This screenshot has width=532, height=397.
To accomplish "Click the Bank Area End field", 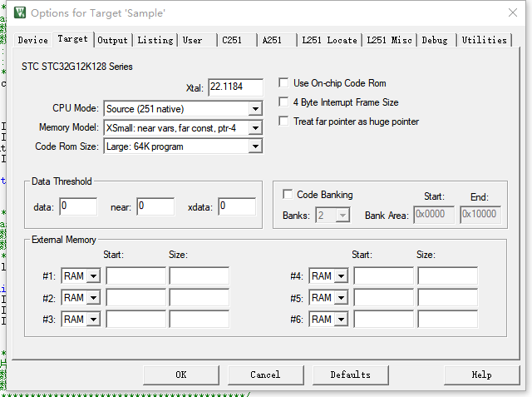I will click(x=480, y=215).
